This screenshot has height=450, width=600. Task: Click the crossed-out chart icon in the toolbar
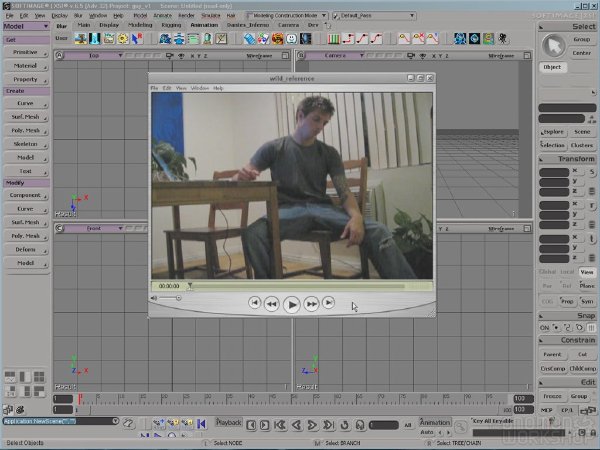[221, 39]
